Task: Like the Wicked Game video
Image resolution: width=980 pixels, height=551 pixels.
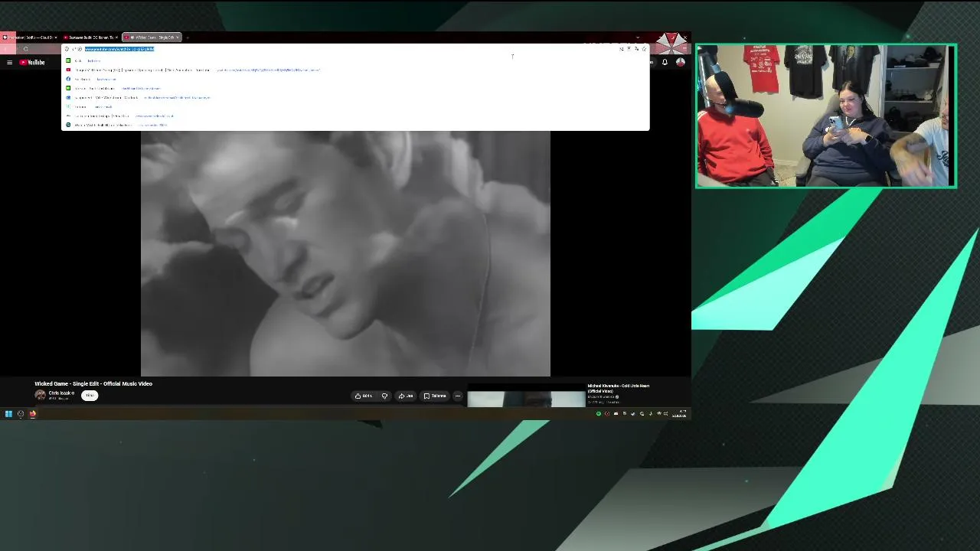Action: point(364,396)
